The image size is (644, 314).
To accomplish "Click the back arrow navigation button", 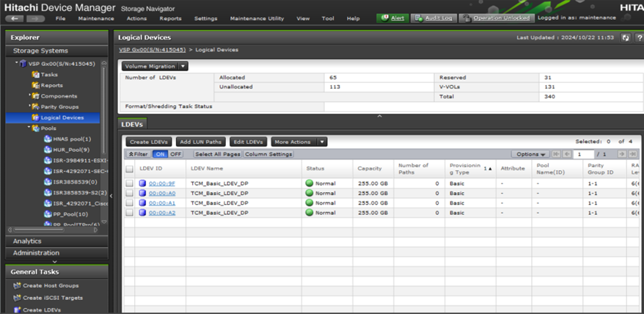I will [16, 18].
